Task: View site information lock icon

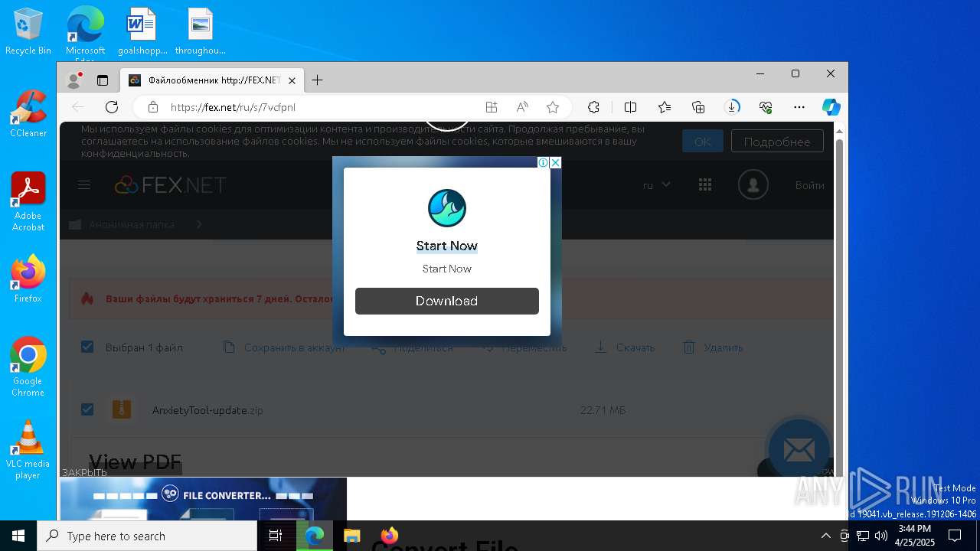Action: [x=153, y=107]
